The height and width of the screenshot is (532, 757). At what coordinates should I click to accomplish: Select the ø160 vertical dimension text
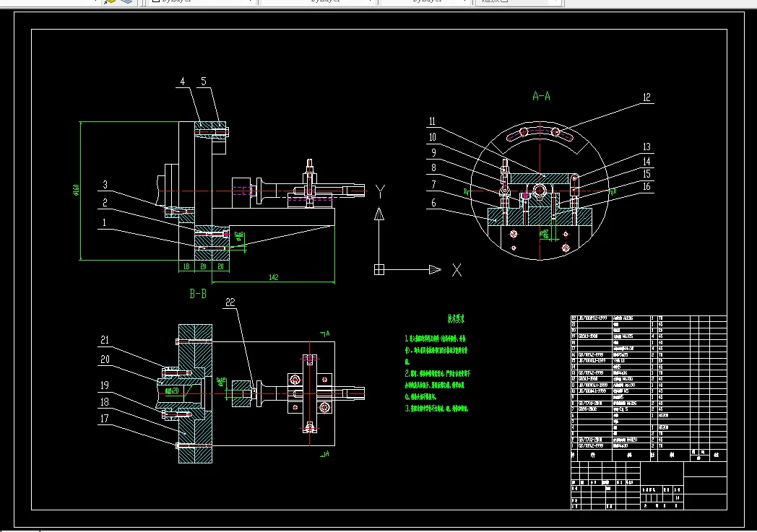coord(76,190)
